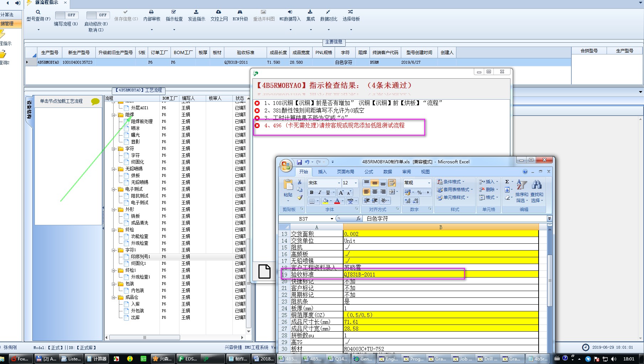644x364 pixels.
Task: Apply Italic formatting in Excel
Action: (320, 192)
